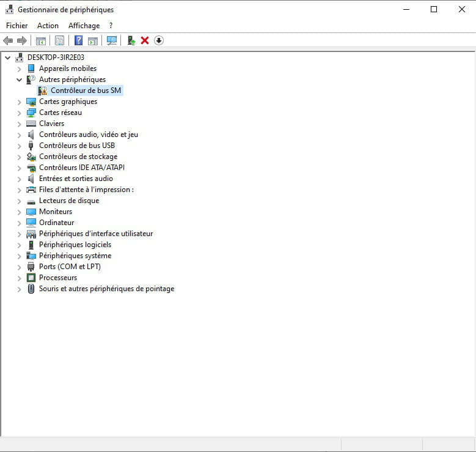The image size is (476, 452).
Task: Click the Périphériques d'interface utilisateur icon
Action: (x=31, y=234)
